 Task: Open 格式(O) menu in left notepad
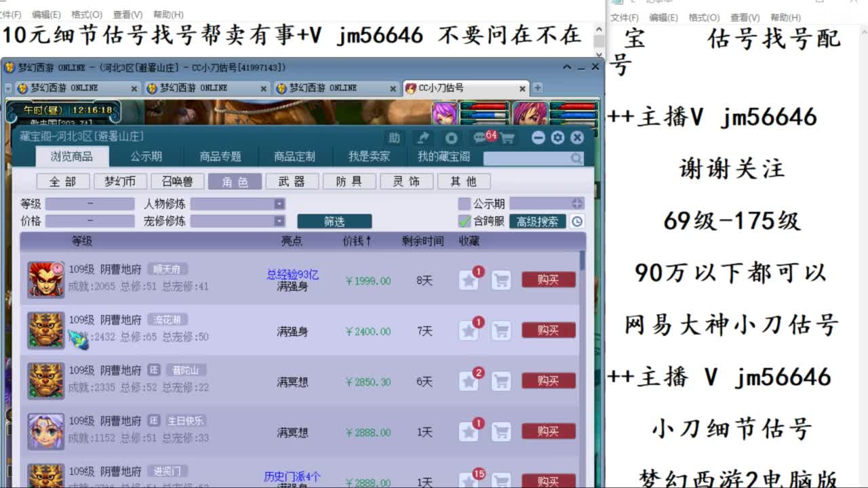tap(87, 14)
